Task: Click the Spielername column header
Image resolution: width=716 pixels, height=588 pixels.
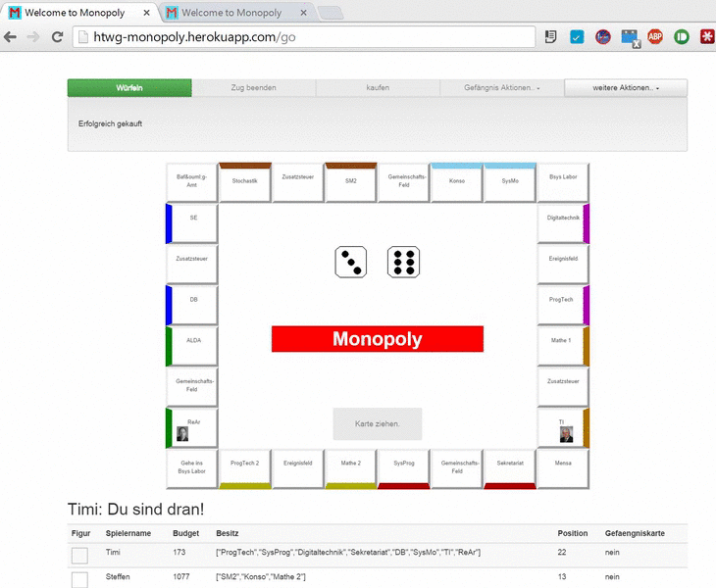Action: tap(128, 533)
